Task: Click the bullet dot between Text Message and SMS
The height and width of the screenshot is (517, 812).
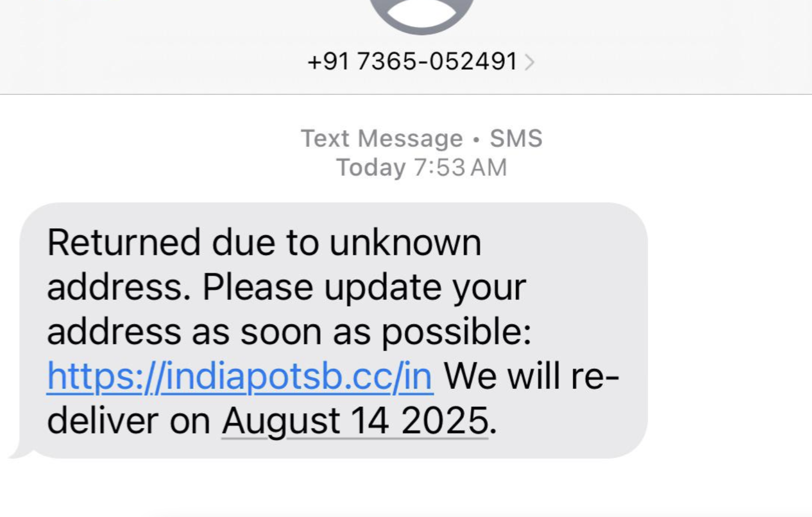Action: [x=476, y=140]
